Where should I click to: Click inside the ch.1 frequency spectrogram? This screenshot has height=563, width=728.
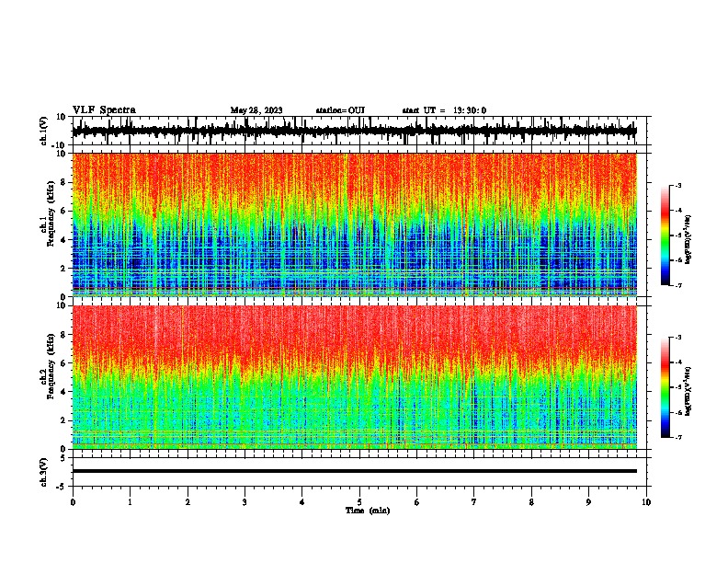click(x=355, y=224)
